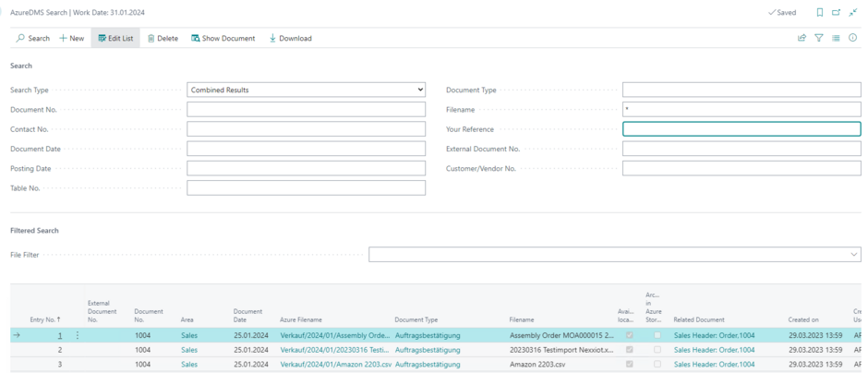Click the collapse page arrows icon
Viewport: 868px width, 373px height.
853,13
